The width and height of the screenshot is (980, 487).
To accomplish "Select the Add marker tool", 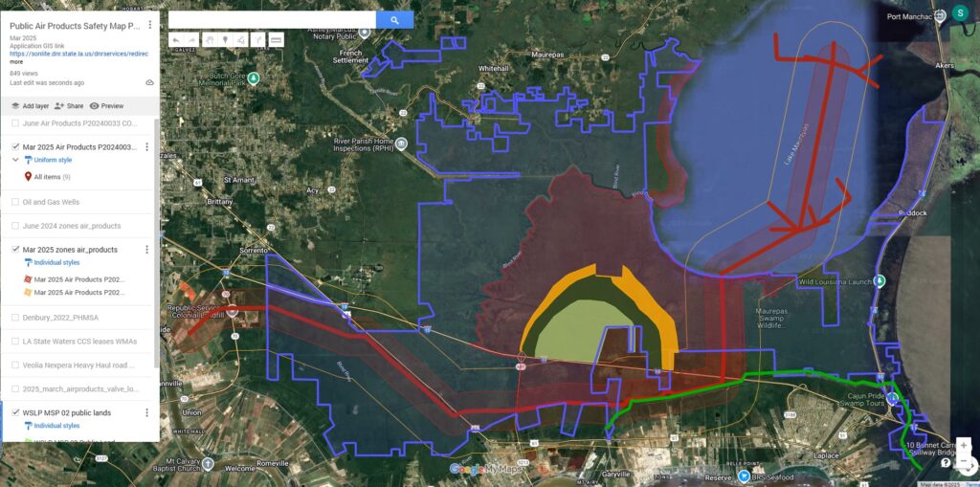I will coord(224,40).
